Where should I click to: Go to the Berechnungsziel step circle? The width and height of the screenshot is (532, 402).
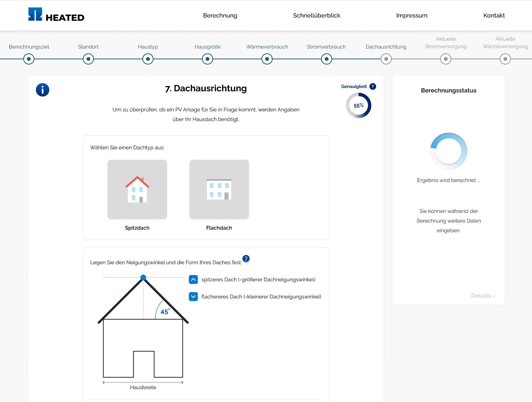29,59
